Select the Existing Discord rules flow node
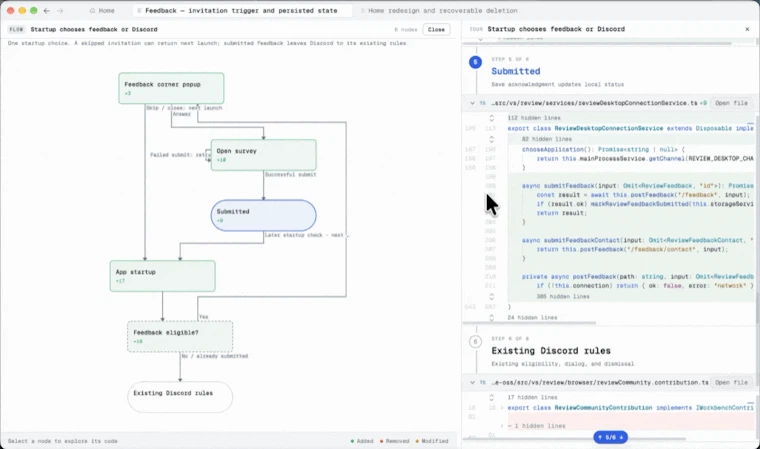 pyautogui.click(x=180, y=397)
